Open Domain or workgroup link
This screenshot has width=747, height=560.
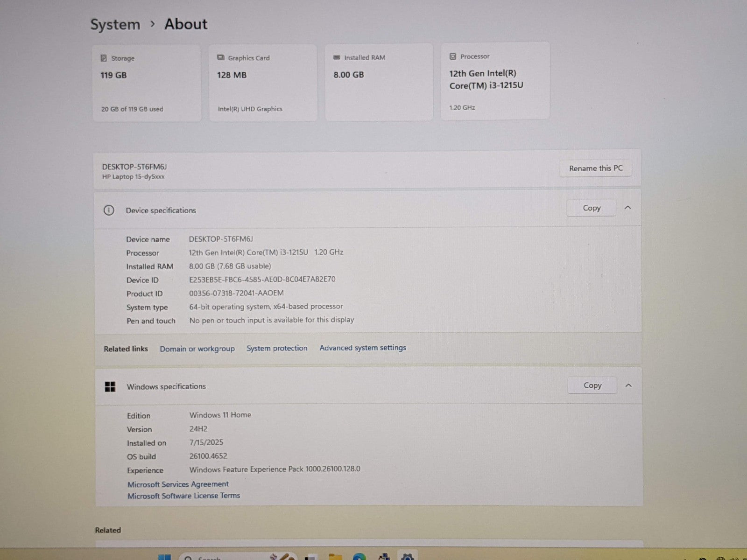point(197,349)
